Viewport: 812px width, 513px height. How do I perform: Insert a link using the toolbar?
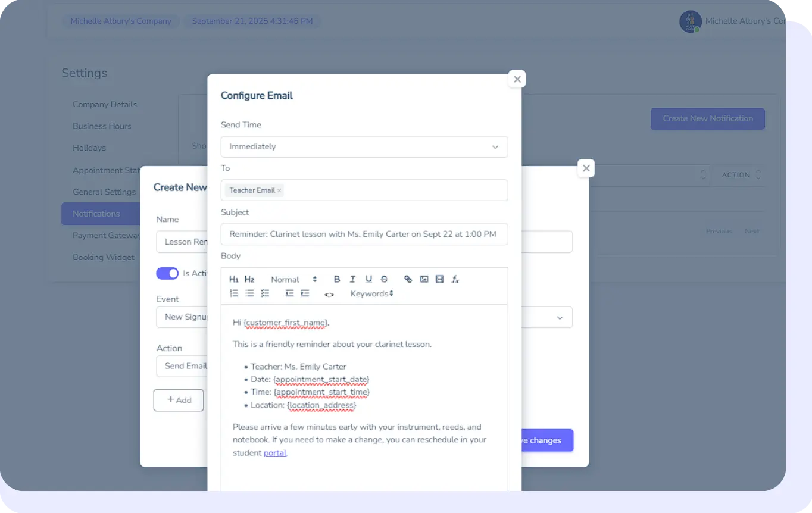408,279
